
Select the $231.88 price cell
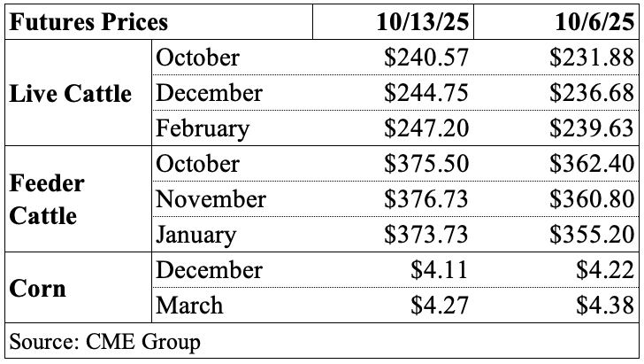click(593, 58)
